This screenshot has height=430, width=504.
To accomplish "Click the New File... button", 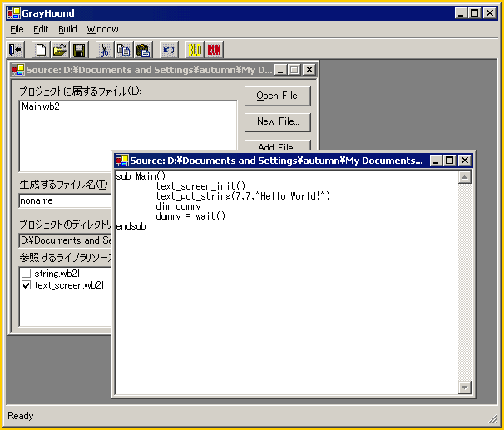I will (278, 121).
